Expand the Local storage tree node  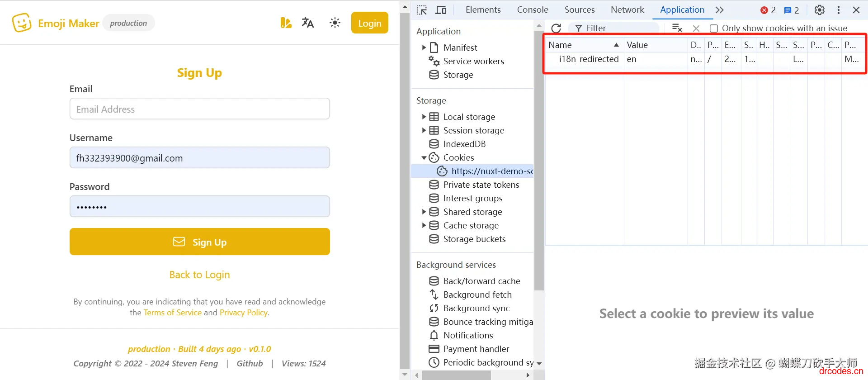424,117
